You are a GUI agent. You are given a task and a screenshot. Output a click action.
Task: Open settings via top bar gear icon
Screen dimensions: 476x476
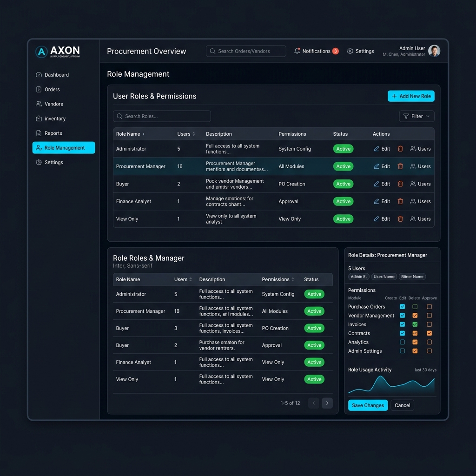(350, 51)
